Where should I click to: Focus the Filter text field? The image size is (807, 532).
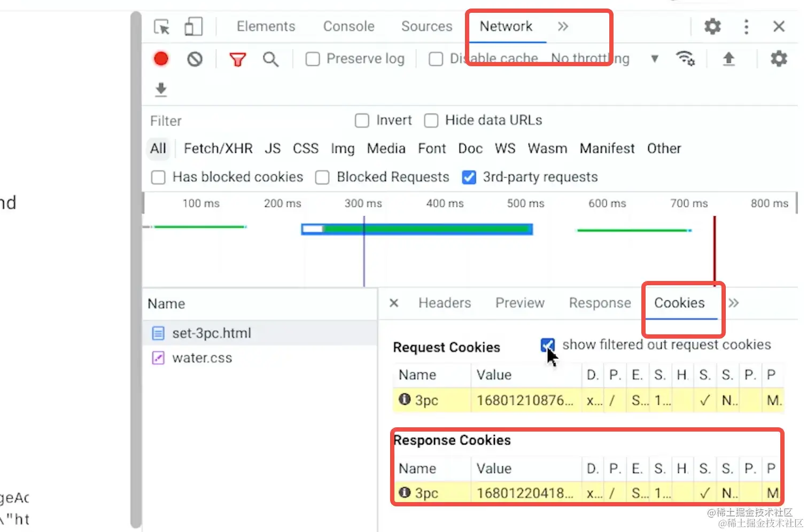(x=246, y=121)
